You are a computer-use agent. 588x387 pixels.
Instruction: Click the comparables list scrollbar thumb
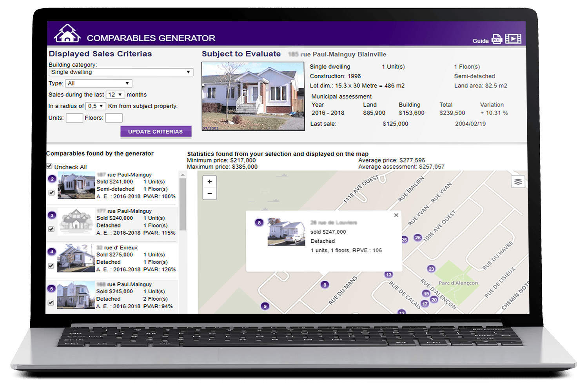183,205
